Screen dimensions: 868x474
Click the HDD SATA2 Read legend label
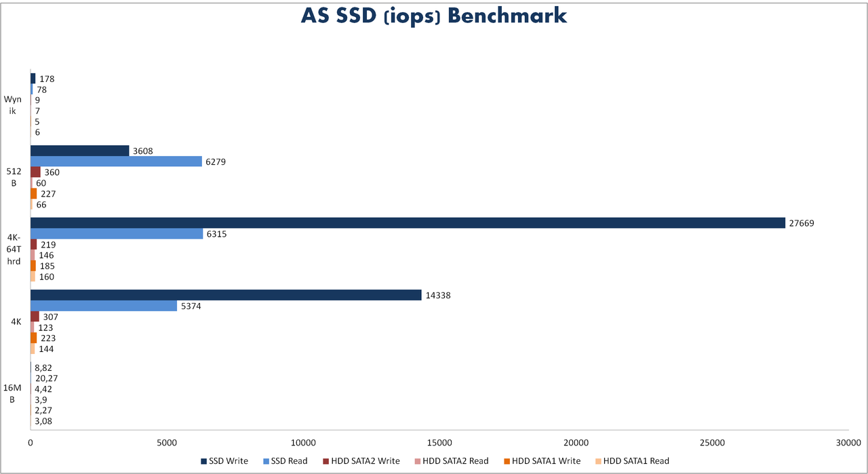click(x=455, y=461)
